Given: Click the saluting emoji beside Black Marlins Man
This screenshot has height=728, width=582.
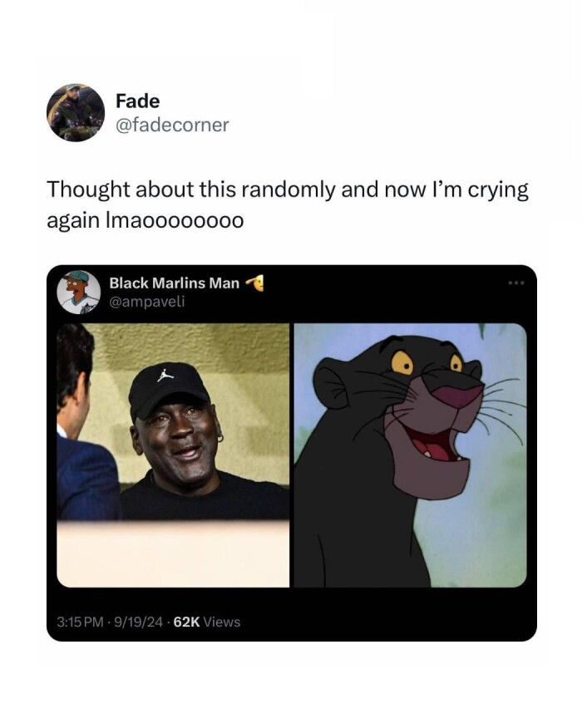Looking at the screenshot, I should (x=254, y=283).
